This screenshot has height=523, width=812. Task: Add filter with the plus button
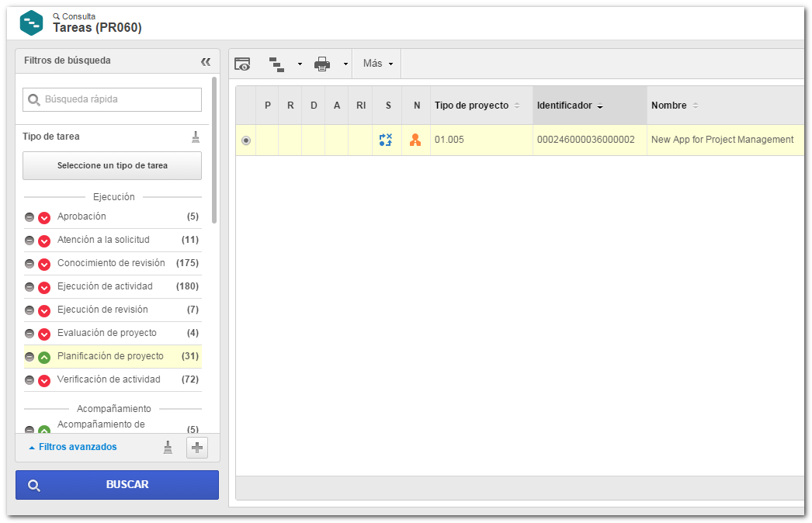pos(196,448)
